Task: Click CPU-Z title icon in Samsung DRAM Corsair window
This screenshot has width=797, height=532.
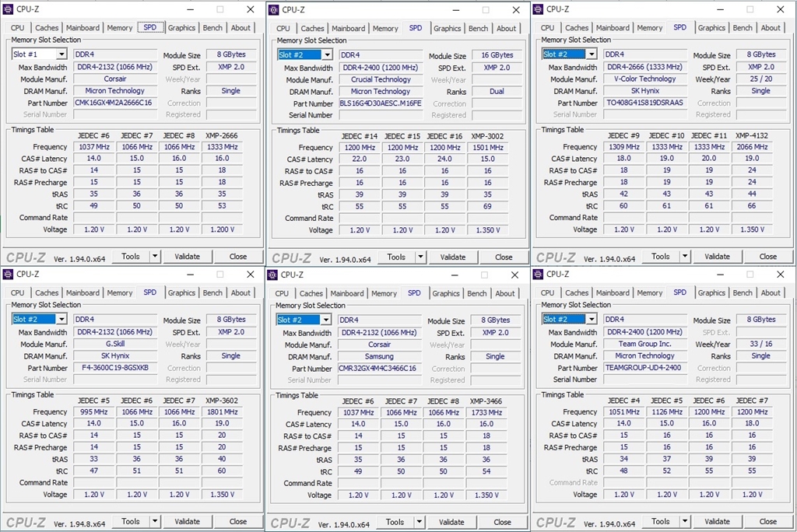Action: coord(272,275)
